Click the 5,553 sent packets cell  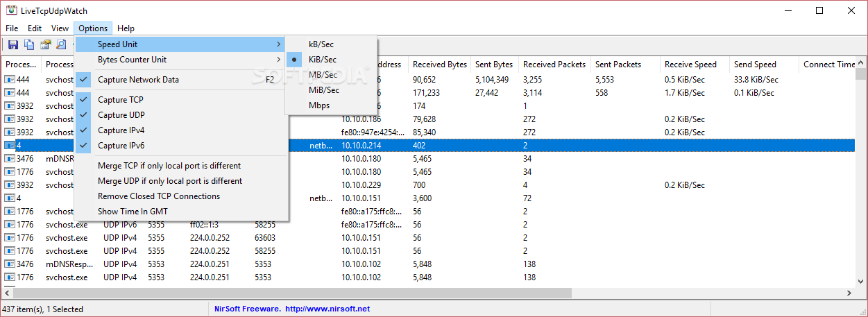pyautogui.click(x=605, y=80)
